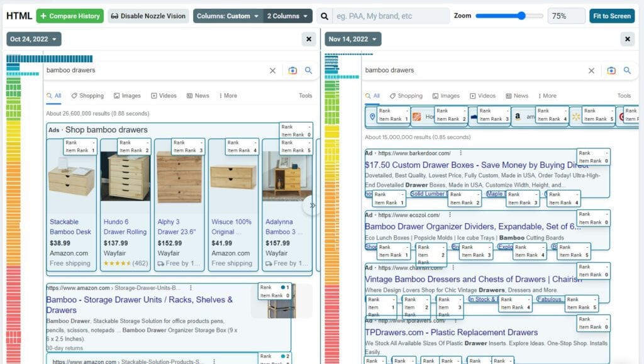644x364 pixels.
Task: Click the left column Google search magnifier
Action: tap(308, 70)
